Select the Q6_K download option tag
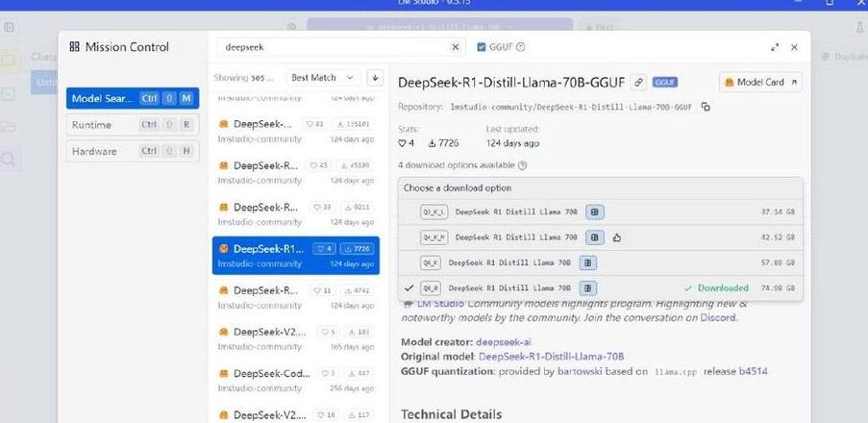This screenshot has height=423, width=868. click(x=431, y=262)
